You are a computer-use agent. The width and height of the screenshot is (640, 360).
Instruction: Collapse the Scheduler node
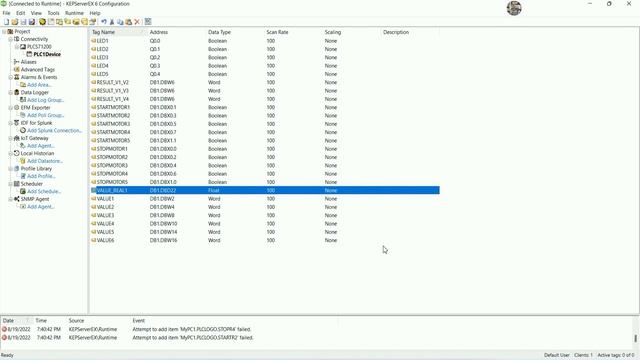[x=11, y=184]
